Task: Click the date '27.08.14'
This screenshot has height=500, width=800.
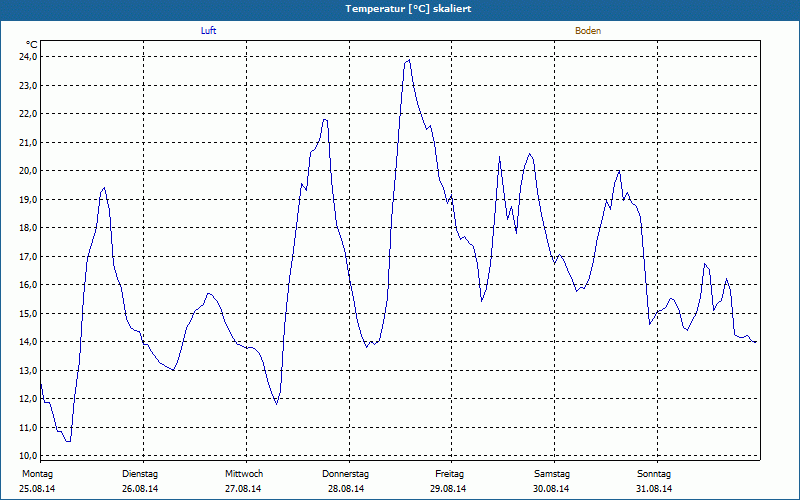Action: tap(243, 489)
